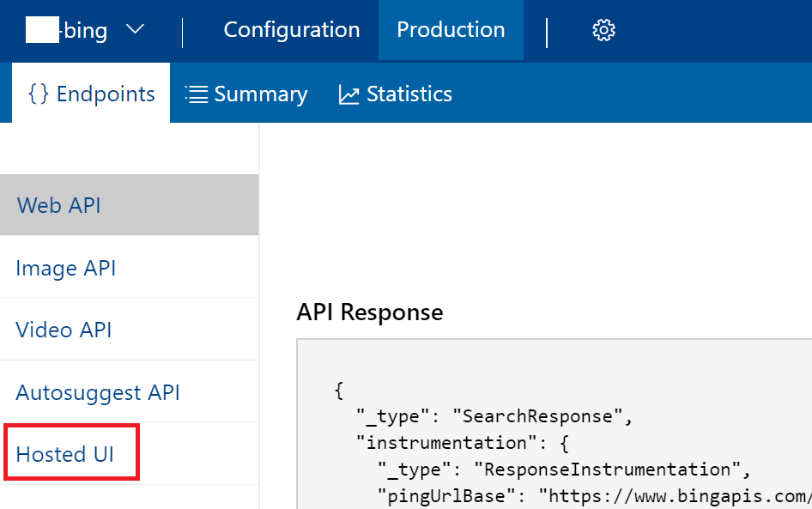Open the Configuration menu
This screenshot has width=812, height=509.
(291, 29)
